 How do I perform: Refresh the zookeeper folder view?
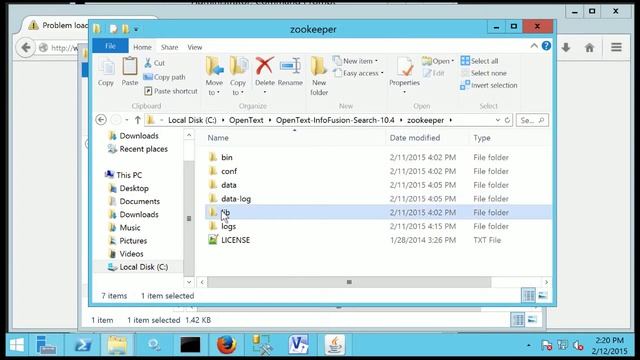pos(507,120)
